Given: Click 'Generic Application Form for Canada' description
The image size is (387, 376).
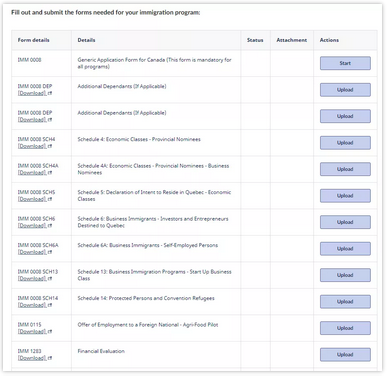Looking at the screenshot, I should coord(154,63).
